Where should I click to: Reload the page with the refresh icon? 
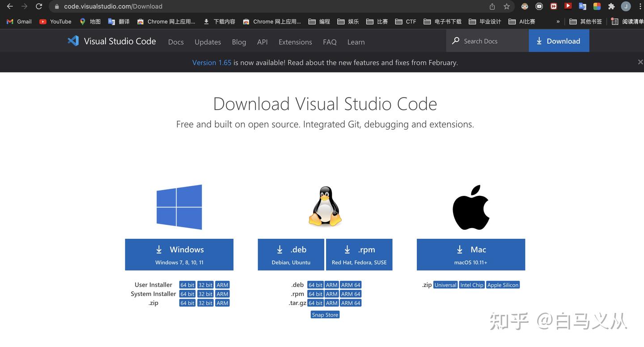point(38,6)
